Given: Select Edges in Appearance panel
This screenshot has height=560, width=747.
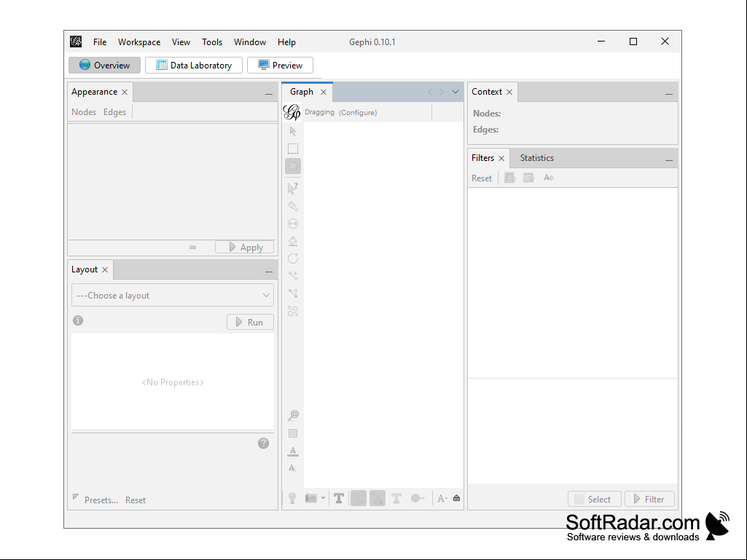Looking at the screenshot, I should click(x=115, y=112).
